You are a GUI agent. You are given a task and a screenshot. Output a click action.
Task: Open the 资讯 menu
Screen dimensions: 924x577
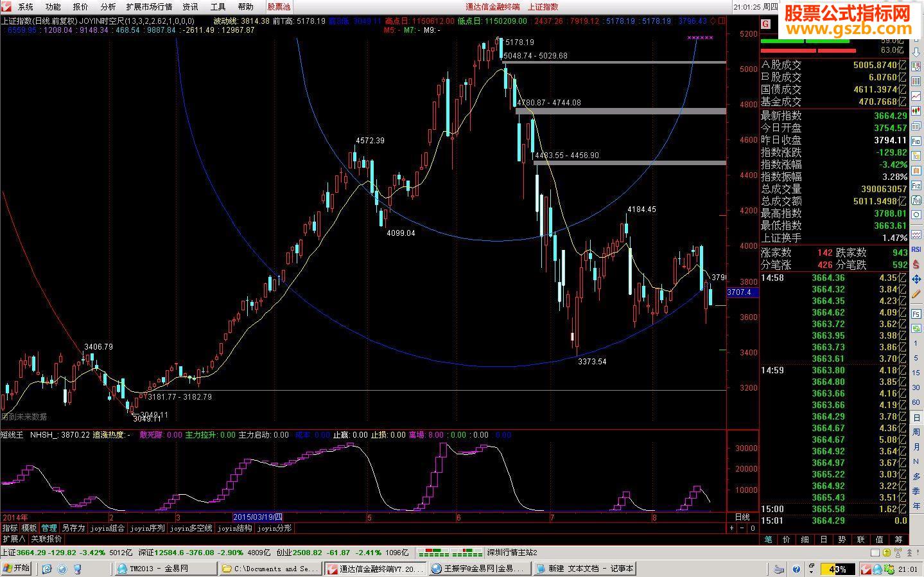point(190,7)
